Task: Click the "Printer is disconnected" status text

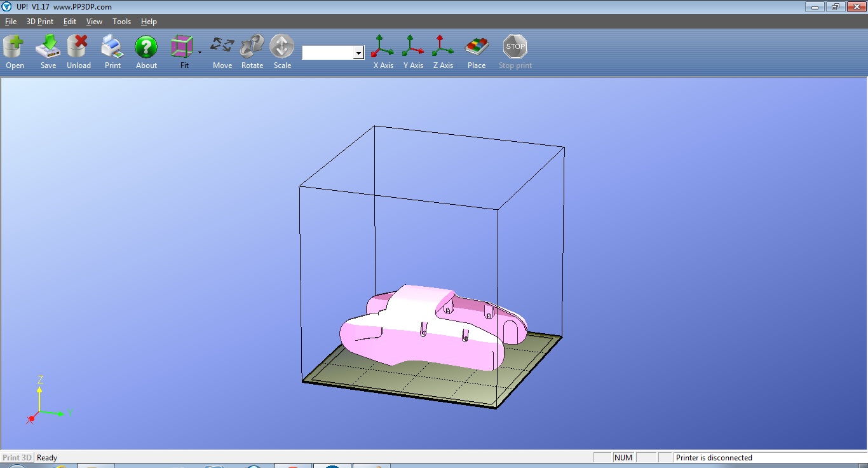Action: (x=714, y=458)
